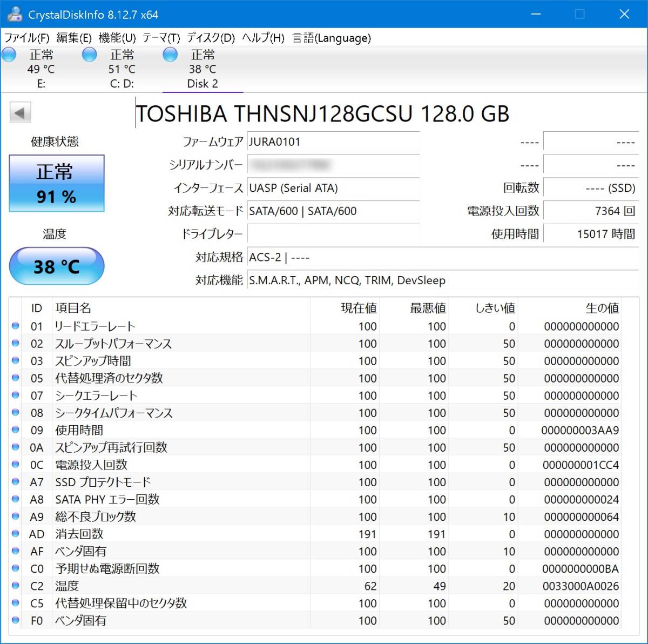Click the blue status indicator for Disk 2
Viewport: 648px width, 644px height.
pyautogui.click(x=170, y=54)
